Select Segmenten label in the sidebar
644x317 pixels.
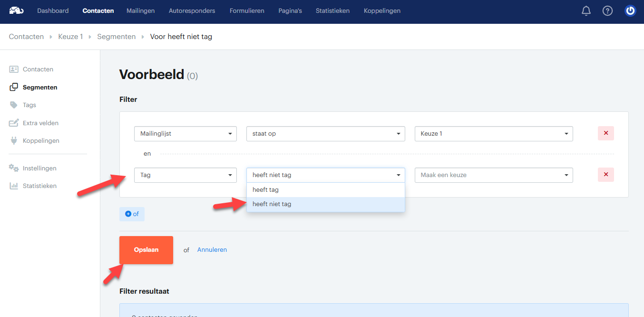pos(40,88)
